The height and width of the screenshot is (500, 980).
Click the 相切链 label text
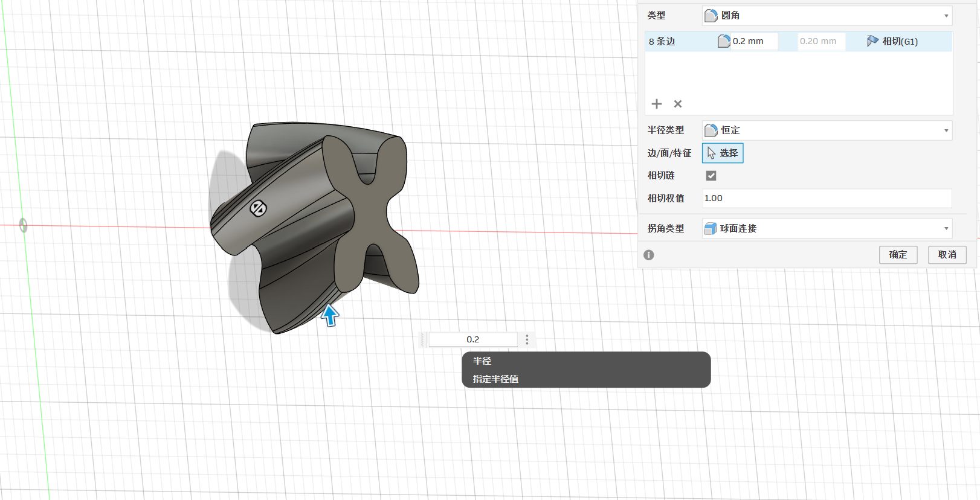(661, 176)
